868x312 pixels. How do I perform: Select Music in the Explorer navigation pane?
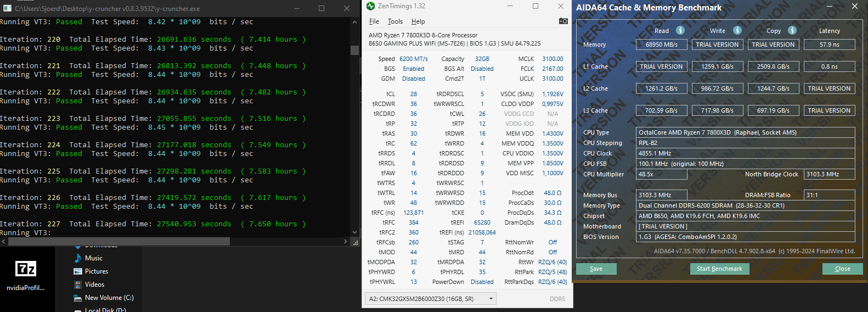tap(94, 258)
